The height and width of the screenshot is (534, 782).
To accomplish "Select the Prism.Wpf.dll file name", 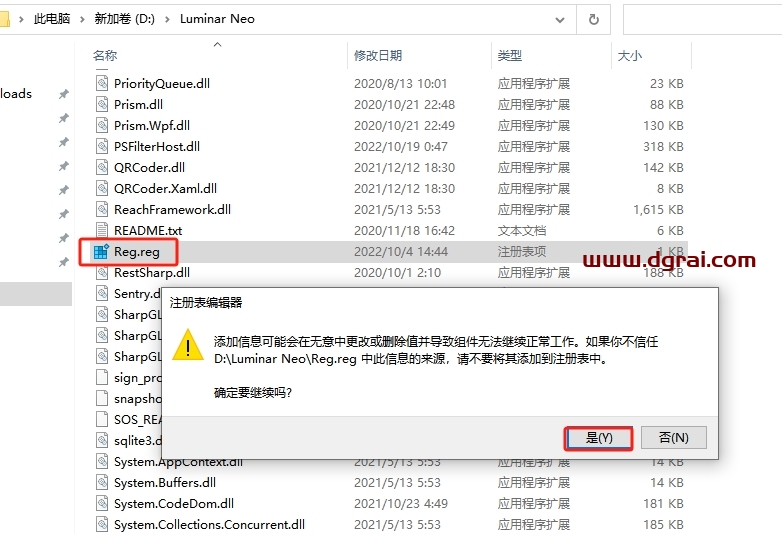I will tap(152, 125).
